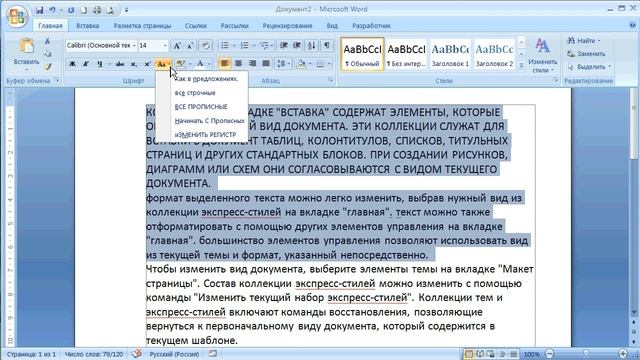The image size is (640, 360).
Task: Toggle bold (Ж) formatting
Action: (72, 64)
